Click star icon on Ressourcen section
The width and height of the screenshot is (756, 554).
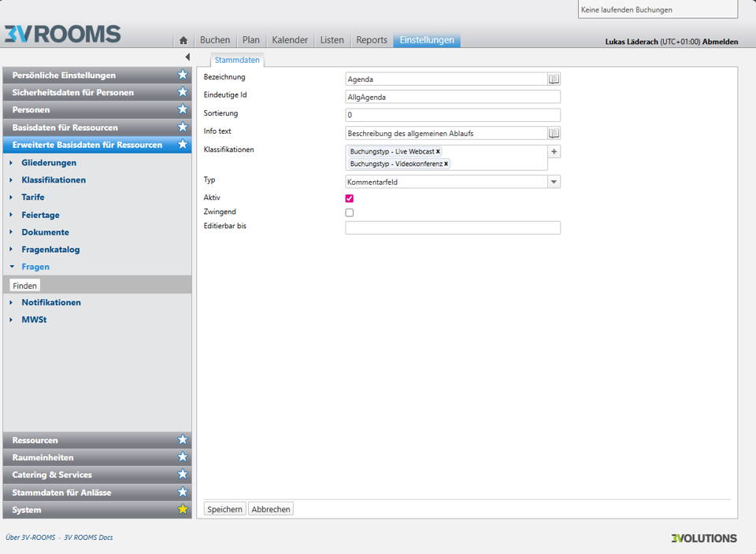tap(183, 441)
